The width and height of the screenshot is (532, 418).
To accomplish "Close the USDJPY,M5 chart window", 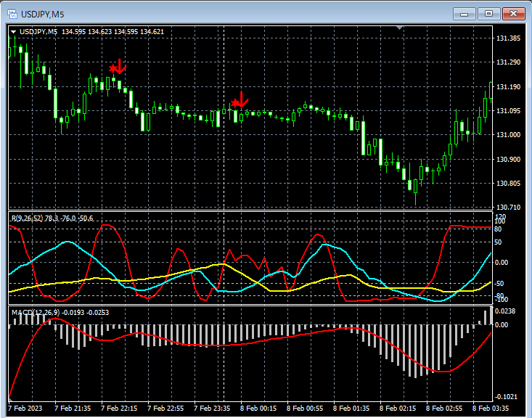I will point(512,13).
